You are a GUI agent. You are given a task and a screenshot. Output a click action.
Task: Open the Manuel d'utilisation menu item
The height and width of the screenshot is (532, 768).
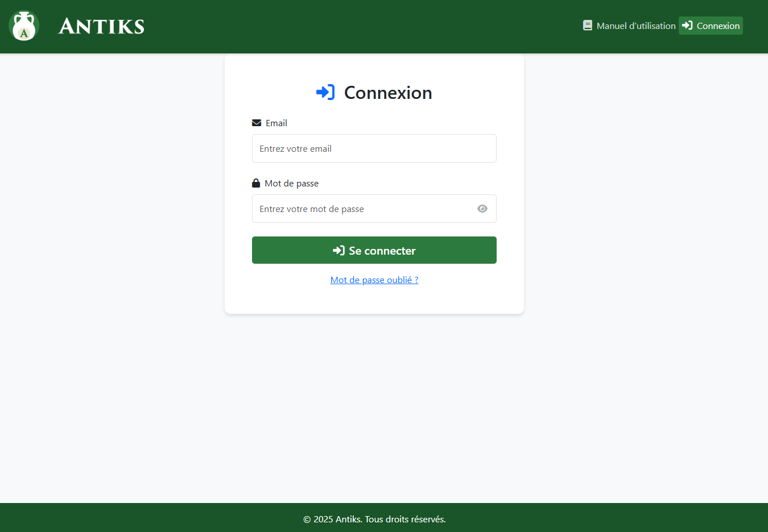click(x=635, y=26)
